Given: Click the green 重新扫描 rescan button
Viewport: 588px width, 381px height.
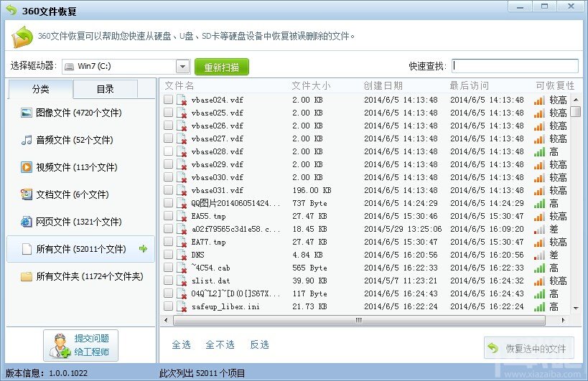Looking at the screenshot, I should tap(222, 67).
